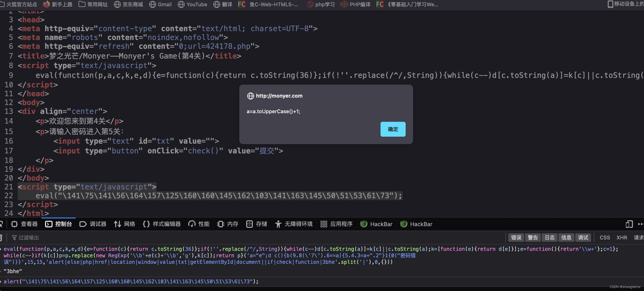Click the style editor braces icon

146,224
